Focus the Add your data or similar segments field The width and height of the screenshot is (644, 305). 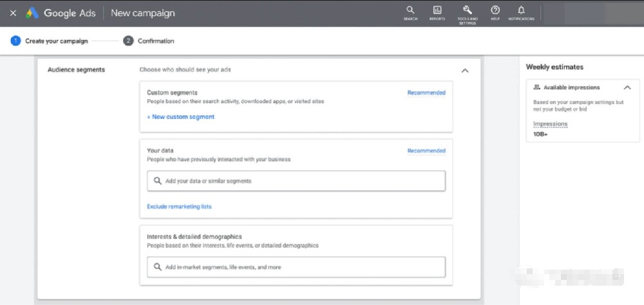coord(296,181)
